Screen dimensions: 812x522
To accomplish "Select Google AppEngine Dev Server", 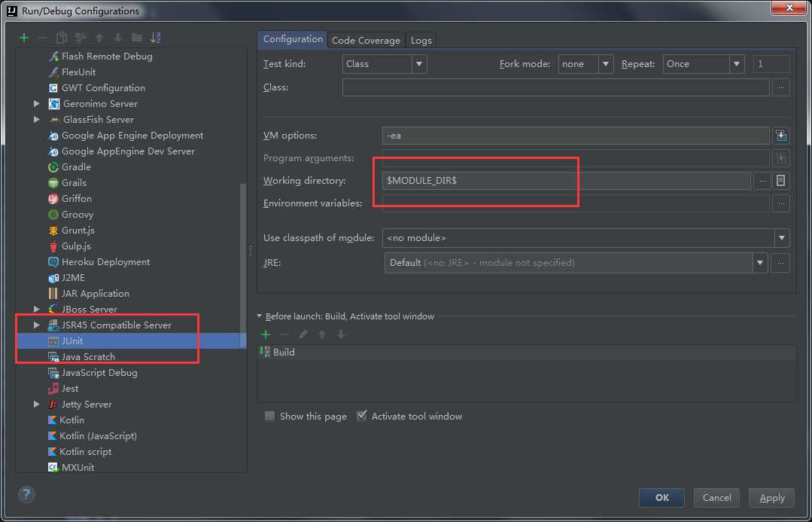I will pos(128,151).
